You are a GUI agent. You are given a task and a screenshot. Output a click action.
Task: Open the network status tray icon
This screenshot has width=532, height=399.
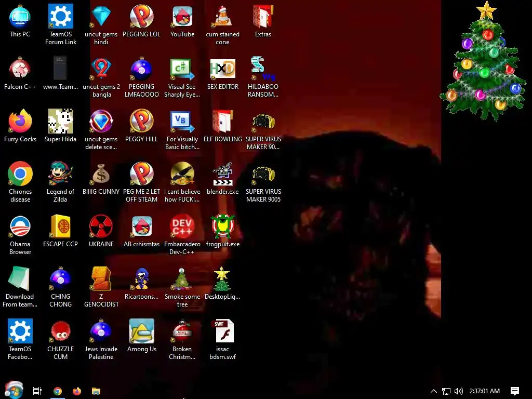tap(446, 391)
